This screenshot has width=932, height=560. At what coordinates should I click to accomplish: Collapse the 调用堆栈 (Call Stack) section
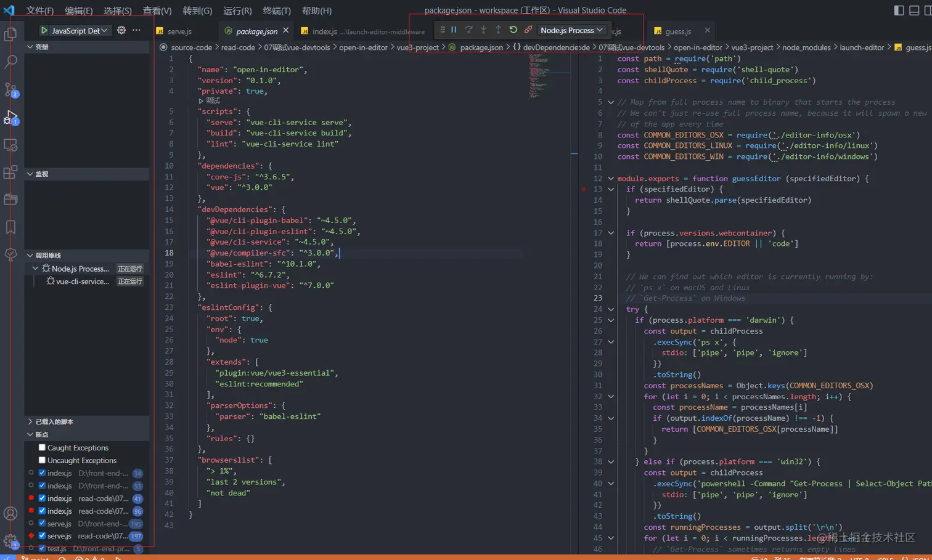point(30,255)
